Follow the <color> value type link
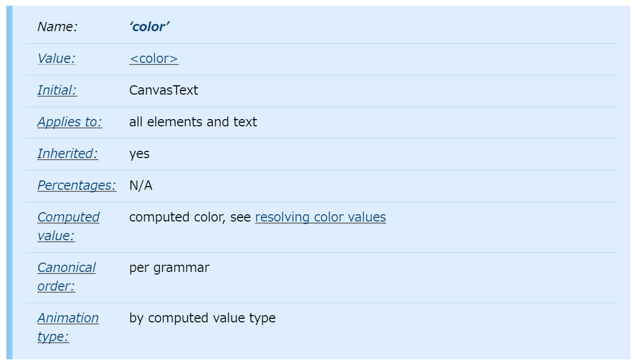Viewport: 636px width, 364px height. tap(153, 59)
